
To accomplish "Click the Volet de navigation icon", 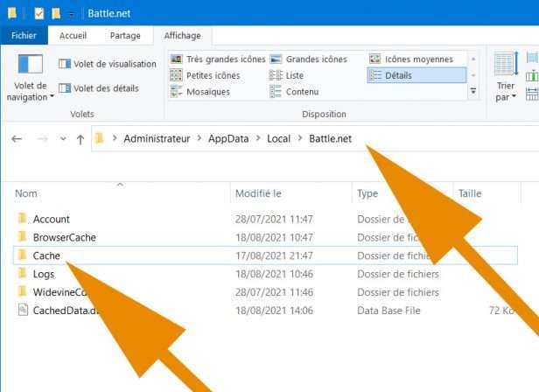I will pyautogui.click(x=31, y=64).
